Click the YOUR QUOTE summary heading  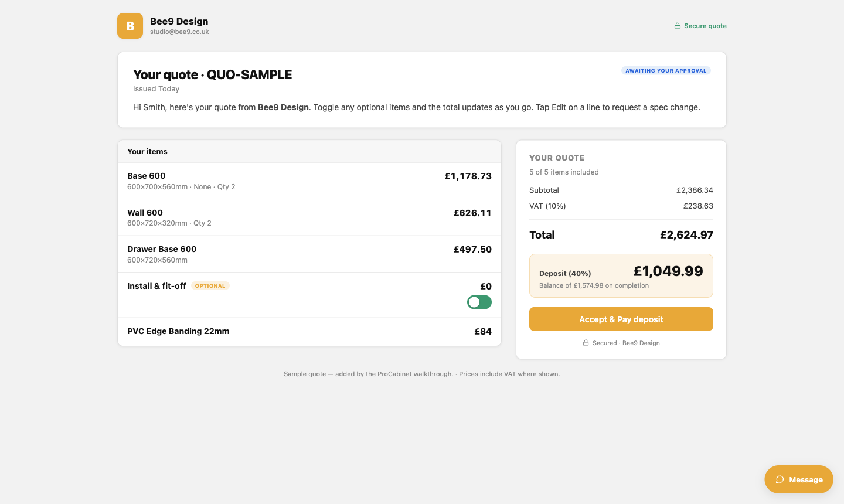(557, 158)
